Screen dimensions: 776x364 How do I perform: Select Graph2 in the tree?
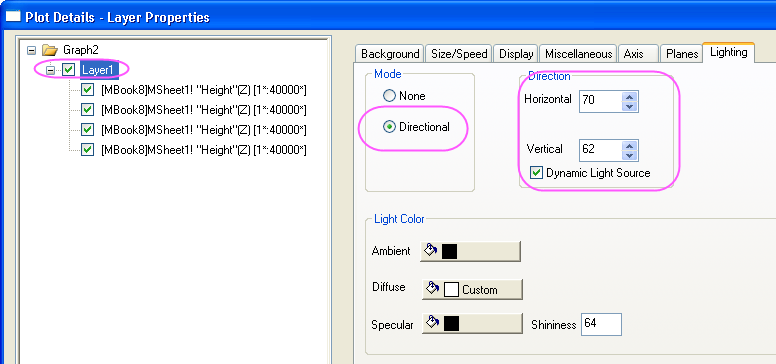pyautogui.click(x=81, y=49)
